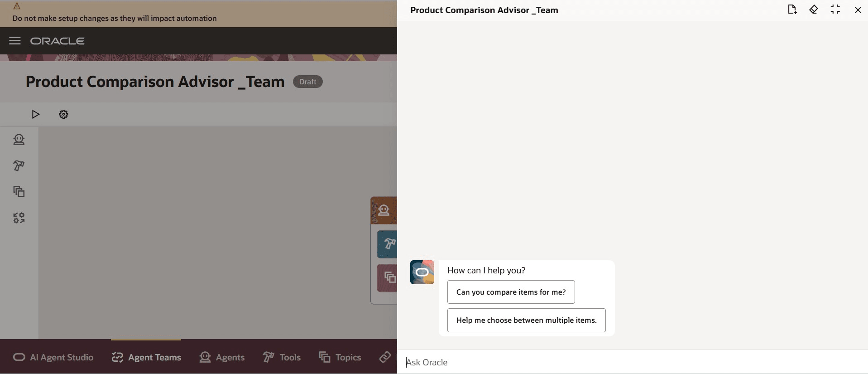Click the red topic node on canvas
This screenshot has height=374, width=868.
(387, 277)
